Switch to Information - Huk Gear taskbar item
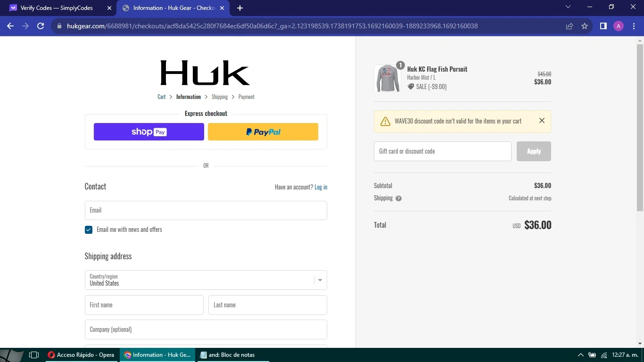 point(157,355)
